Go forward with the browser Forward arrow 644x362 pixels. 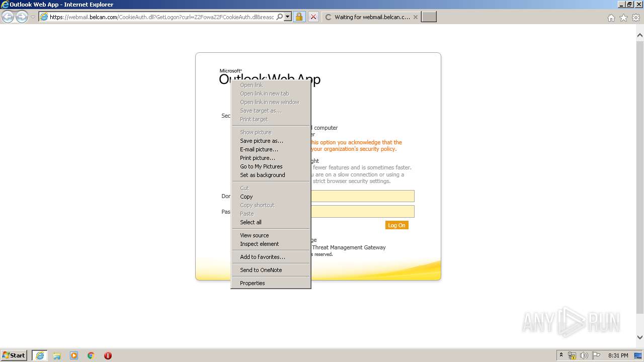tap(22, 17)
